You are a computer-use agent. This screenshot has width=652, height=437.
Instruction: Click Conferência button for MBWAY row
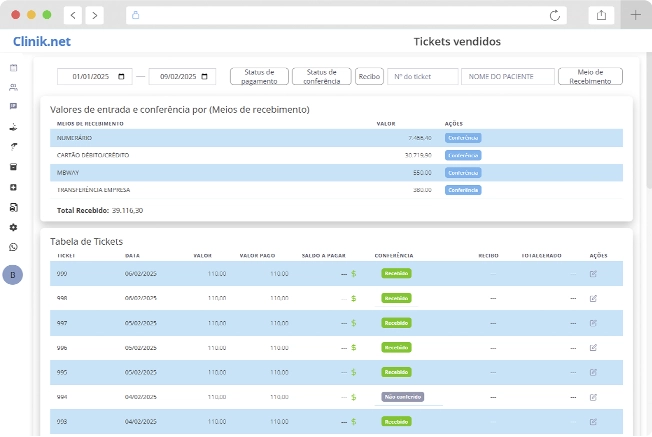[463, 172]
